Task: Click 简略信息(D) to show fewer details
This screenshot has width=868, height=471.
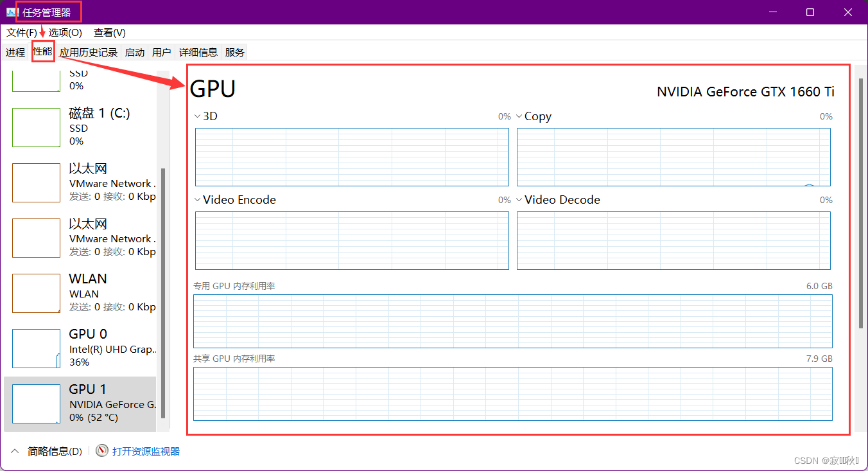Action: [55, 451]
